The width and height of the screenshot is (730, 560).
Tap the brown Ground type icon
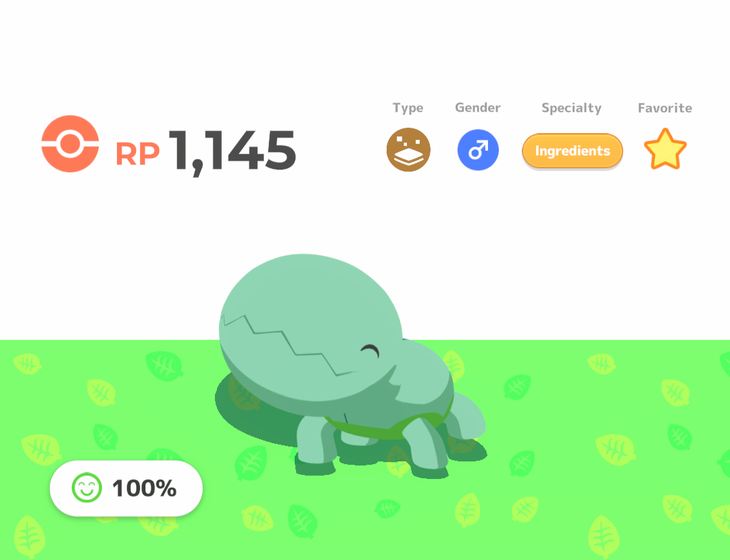[x=408, y=150]
